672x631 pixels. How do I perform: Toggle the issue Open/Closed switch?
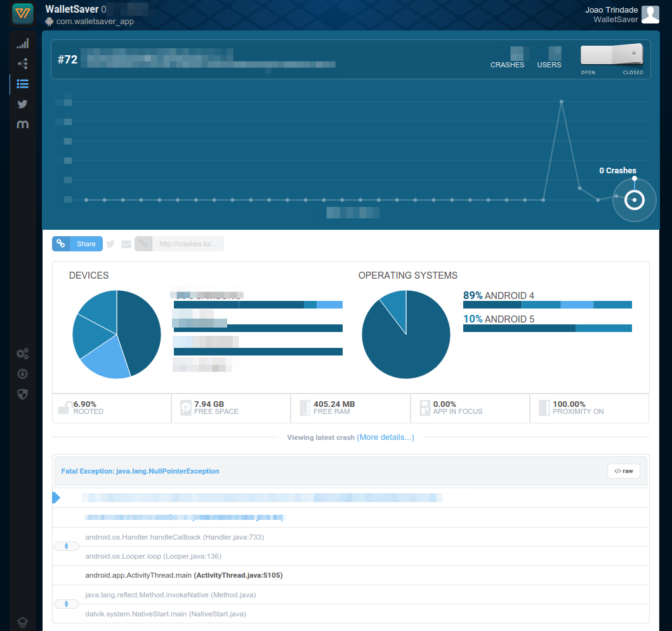(612, 55)
